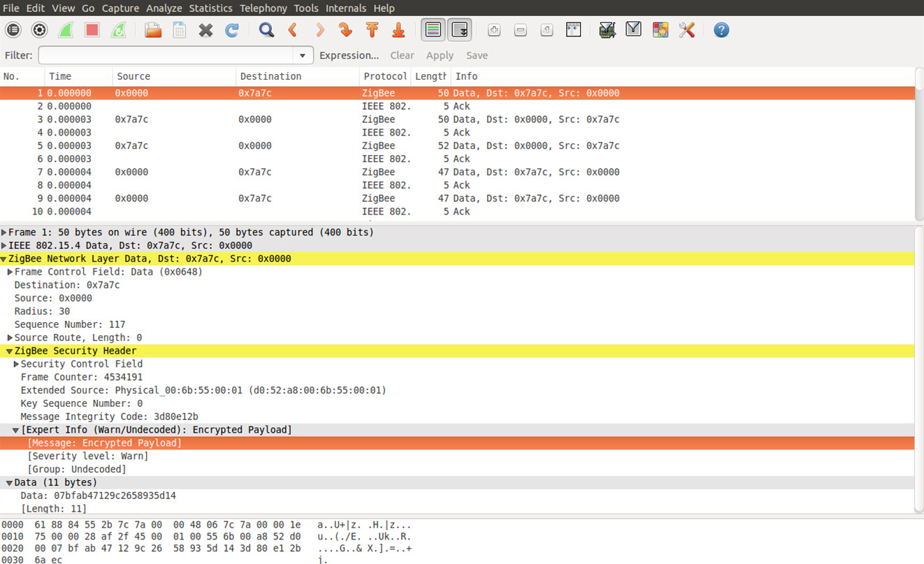924x564 pixels.
Task: Go back in packet history
Action: point(293,30)
